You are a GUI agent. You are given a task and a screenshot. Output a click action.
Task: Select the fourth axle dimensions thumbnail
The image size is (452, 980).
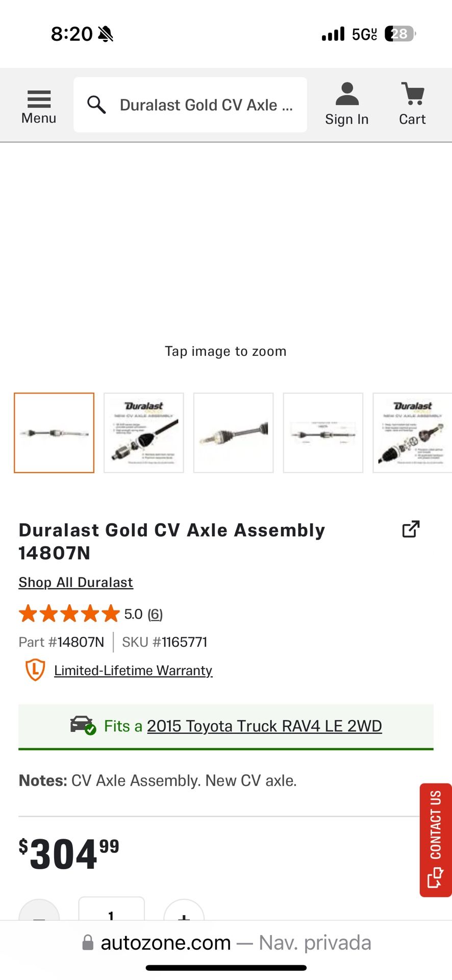pos(323,433)
